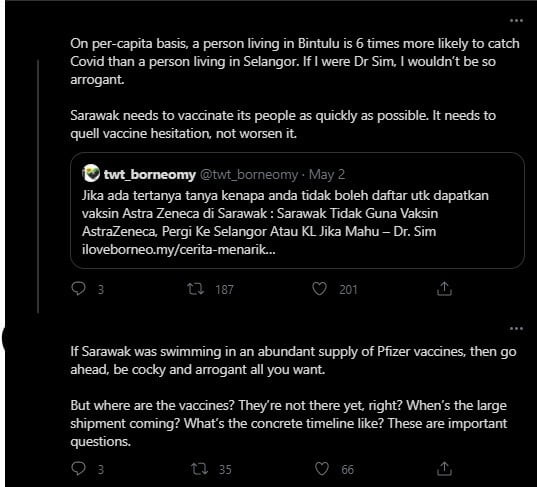
Task: Open the twt_borneomy display name
Action: pos(150,175)
